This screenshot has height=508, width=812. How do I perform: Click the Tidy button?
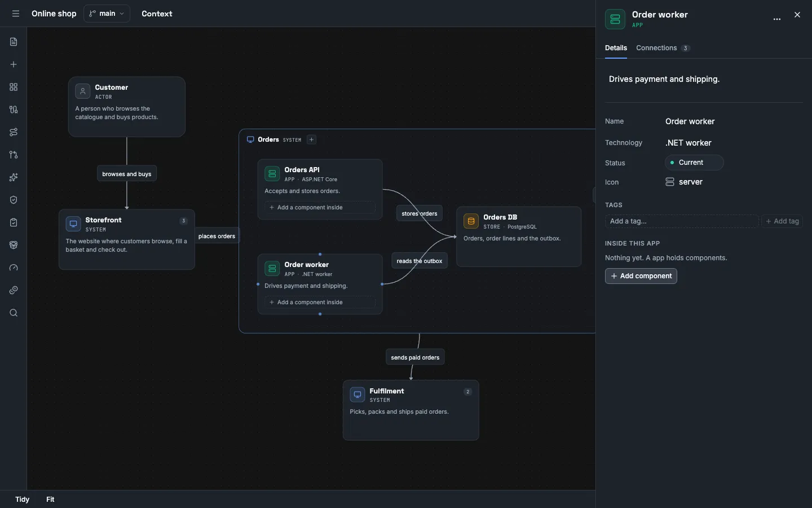pyautogui.click(x=23, y=500)
